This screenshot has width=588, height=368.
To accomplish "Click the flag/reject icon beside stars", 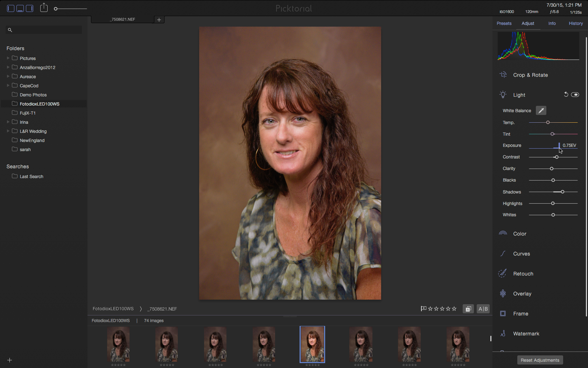I will click(423, 309).
